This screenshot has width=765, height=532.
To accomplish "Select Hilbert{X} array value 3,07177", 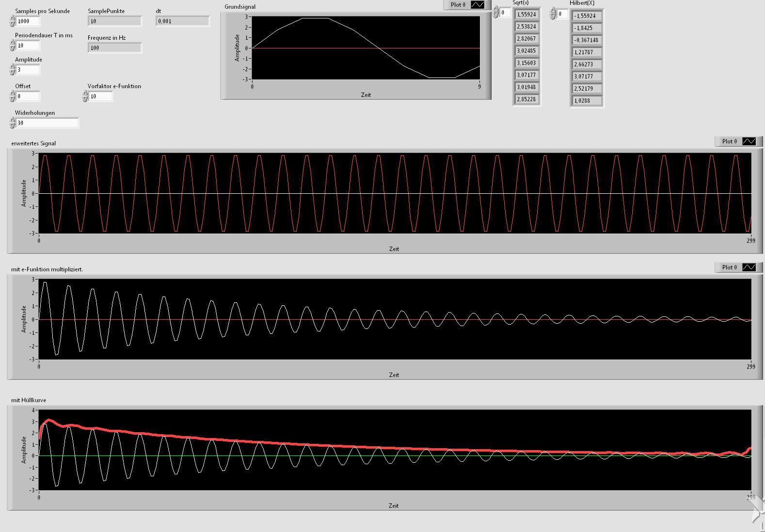I will point(587,77).
